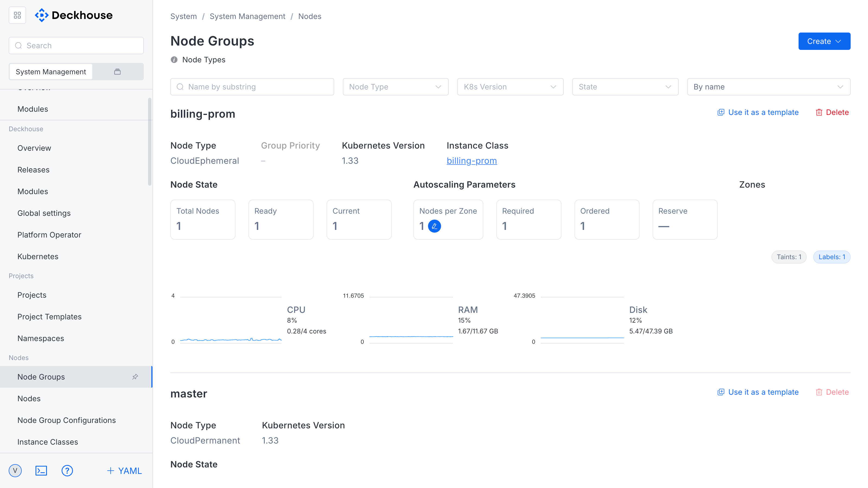Select Node Groups in sidebar
868x488 pixels.
pyautogui.click(x=76, y=377)
